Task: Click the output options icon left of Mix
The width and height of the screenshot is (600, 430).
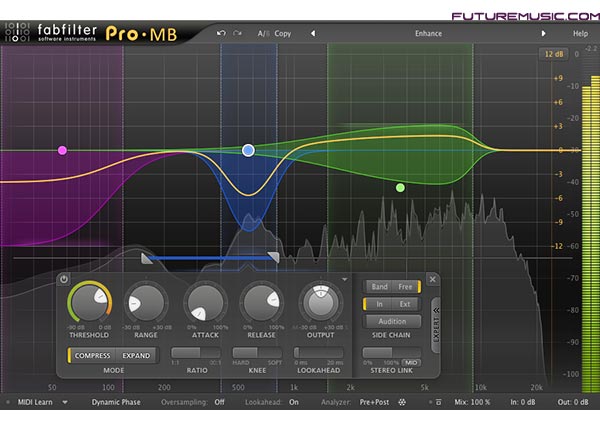Action: (439, 402)
